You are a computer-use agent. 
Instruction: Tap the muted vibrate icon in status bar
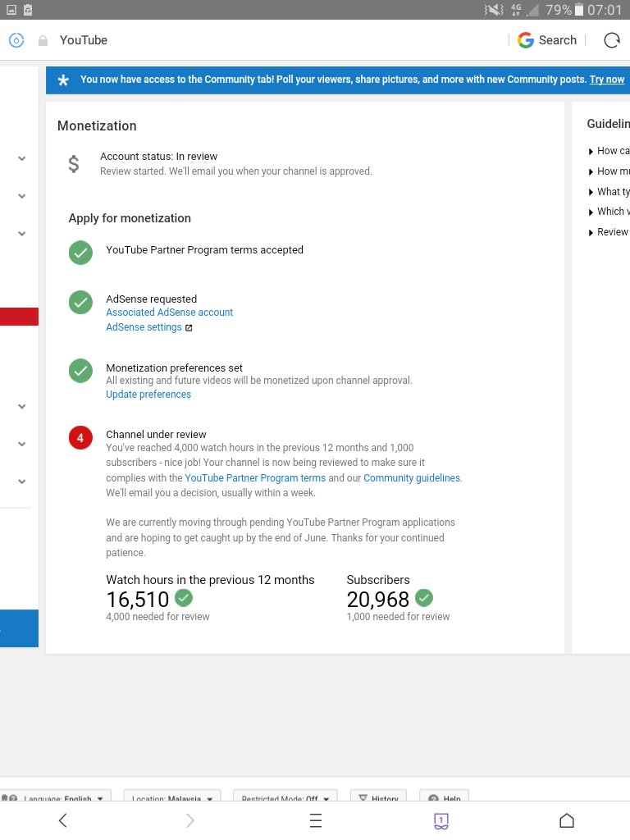point(493,10)
